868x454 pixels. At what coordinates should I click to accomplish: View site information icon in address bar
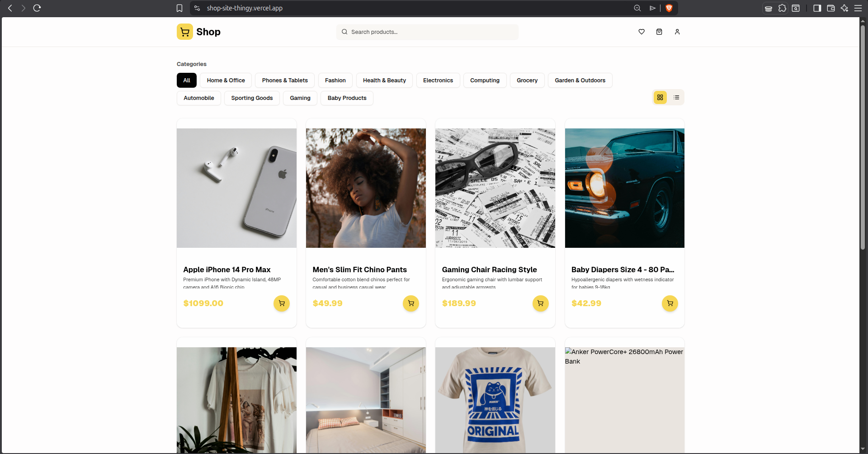pos(197,8)
